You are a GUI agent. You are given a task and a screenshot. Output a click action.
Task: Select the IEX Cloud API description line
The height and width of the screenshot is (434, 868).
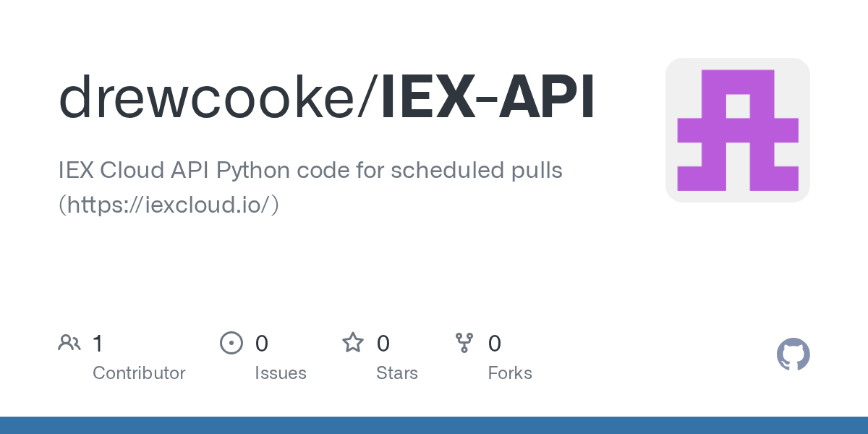(310, 171)
